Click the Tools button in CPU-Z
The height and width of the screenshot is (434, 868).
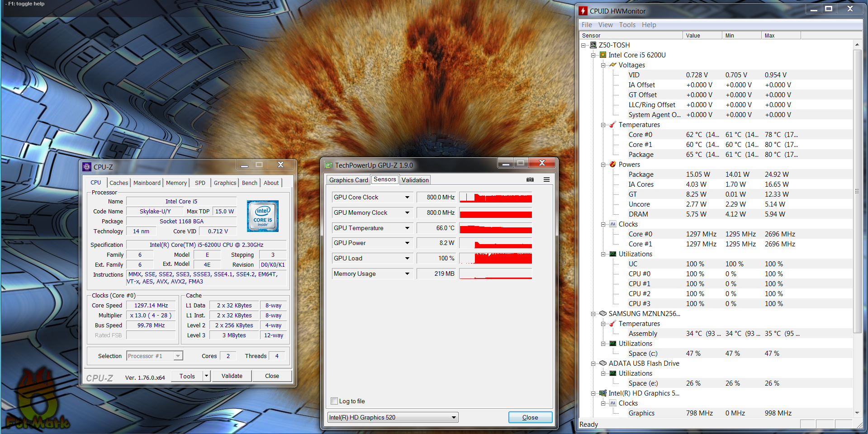coord(187,376)
